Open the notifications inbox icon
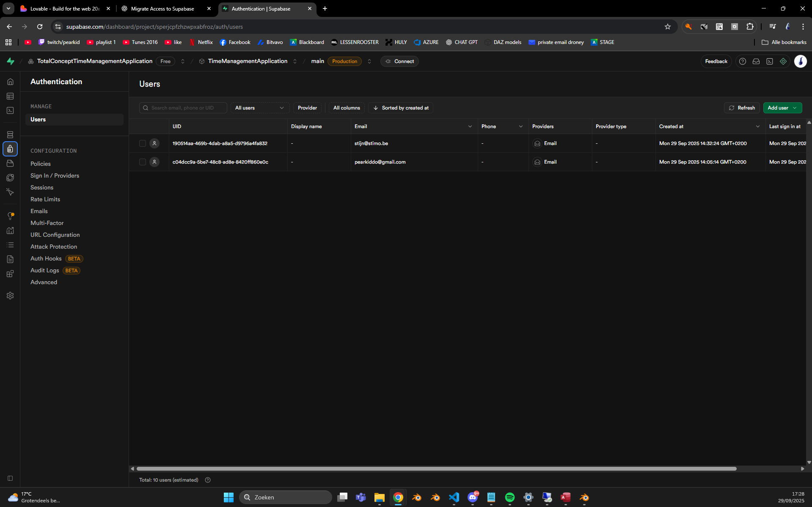 point(756,61)
